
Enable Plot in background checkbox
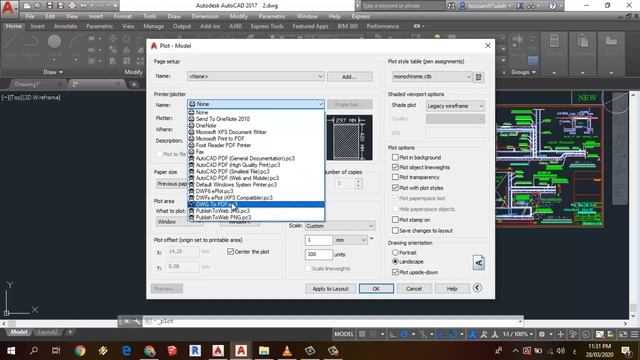[395, 157]
